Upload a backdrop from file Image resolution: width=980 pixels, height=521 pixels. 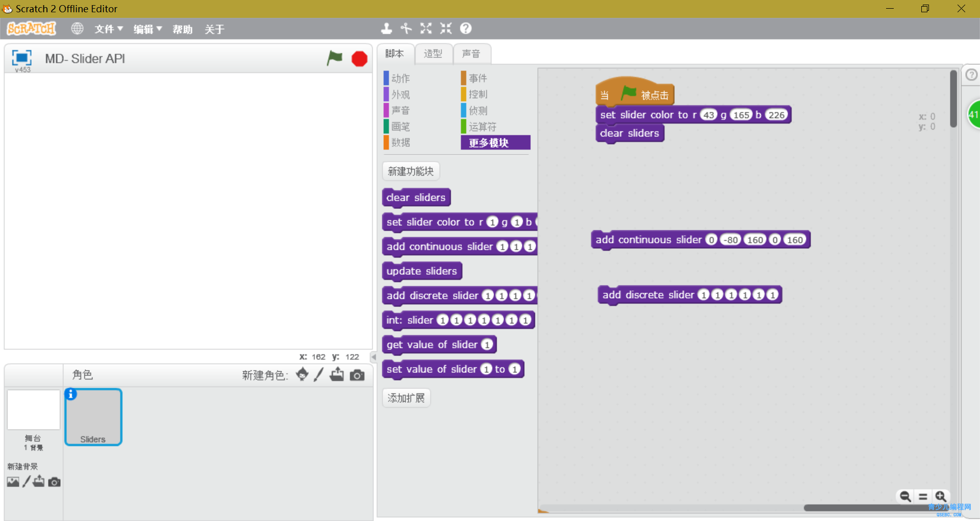point(39,481)
